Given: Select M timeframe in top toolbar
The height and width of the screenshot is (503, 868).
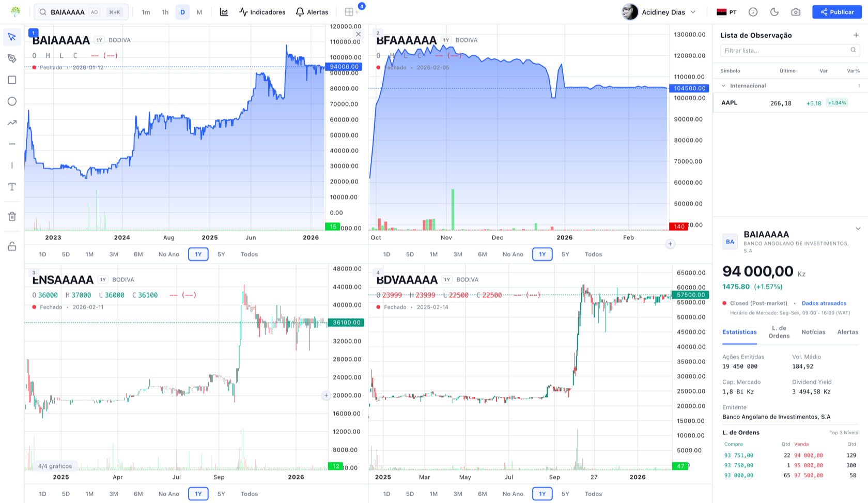Looking at the screenshot, I should point(199,12).
